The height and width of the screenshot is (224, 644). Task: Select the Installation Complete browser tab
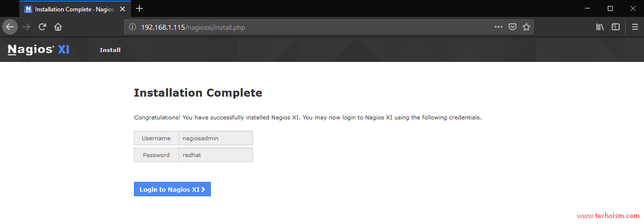[x=75, y=9]
